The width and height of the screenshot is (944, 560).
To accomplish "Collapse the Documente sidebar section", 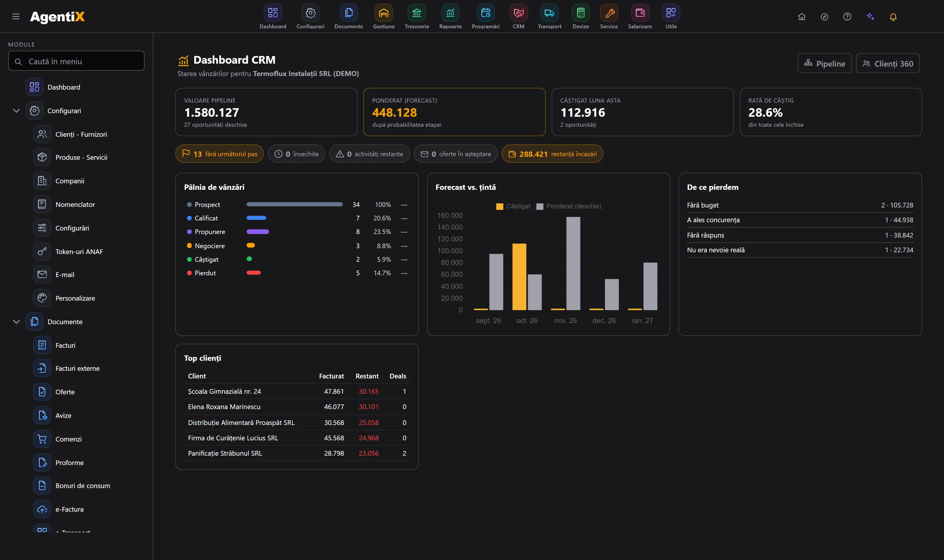I will coord(16,322).
